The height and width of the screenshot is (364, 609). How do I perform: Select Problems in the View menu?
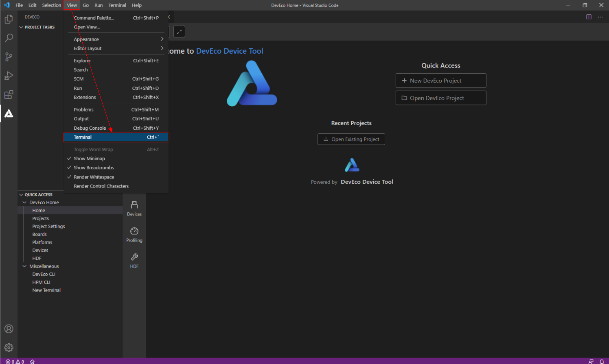point(116,109)
